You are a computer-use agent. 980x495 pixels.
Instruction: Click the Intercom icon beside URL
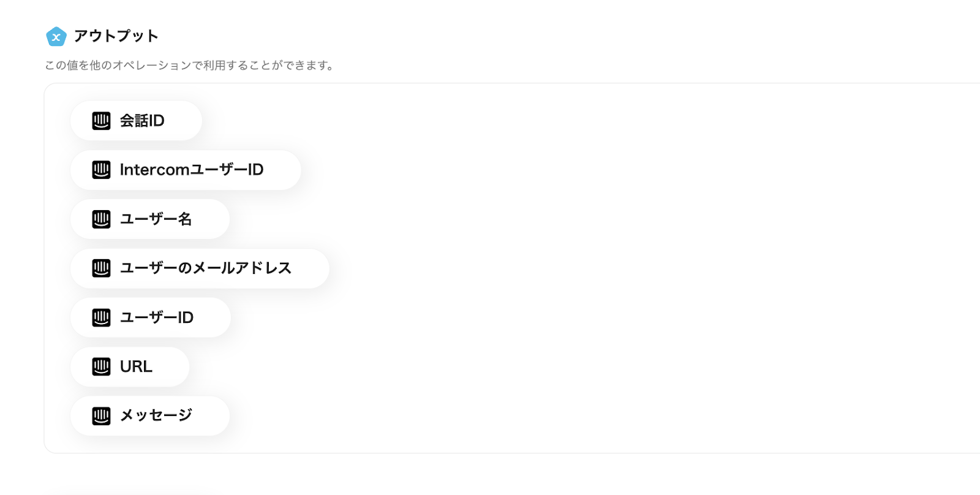coord(101,366)
